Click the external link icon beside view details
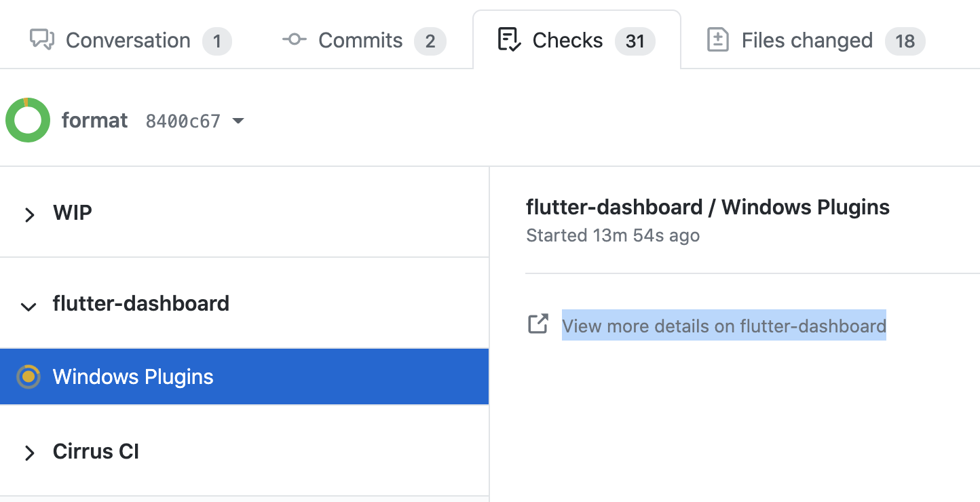The width and height of the screenshot is (980, 502). coord(538,324)
